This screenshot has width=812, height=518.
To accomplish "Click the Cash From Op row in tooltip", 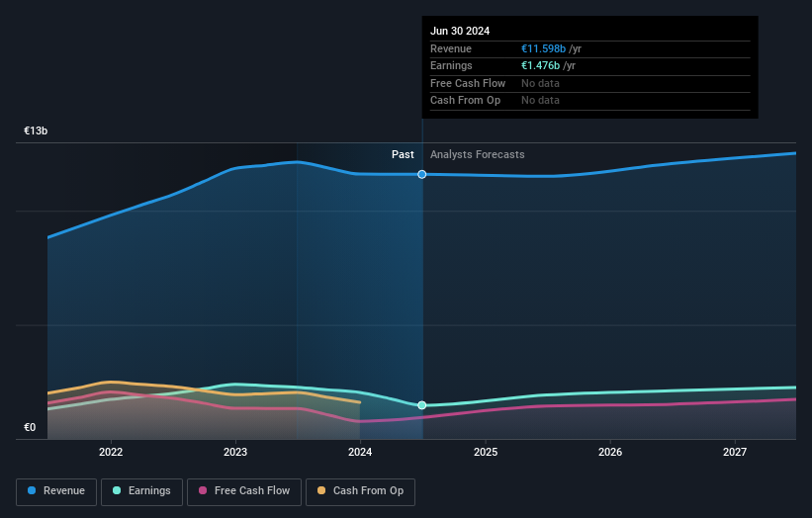I will [x=589, y=101].
